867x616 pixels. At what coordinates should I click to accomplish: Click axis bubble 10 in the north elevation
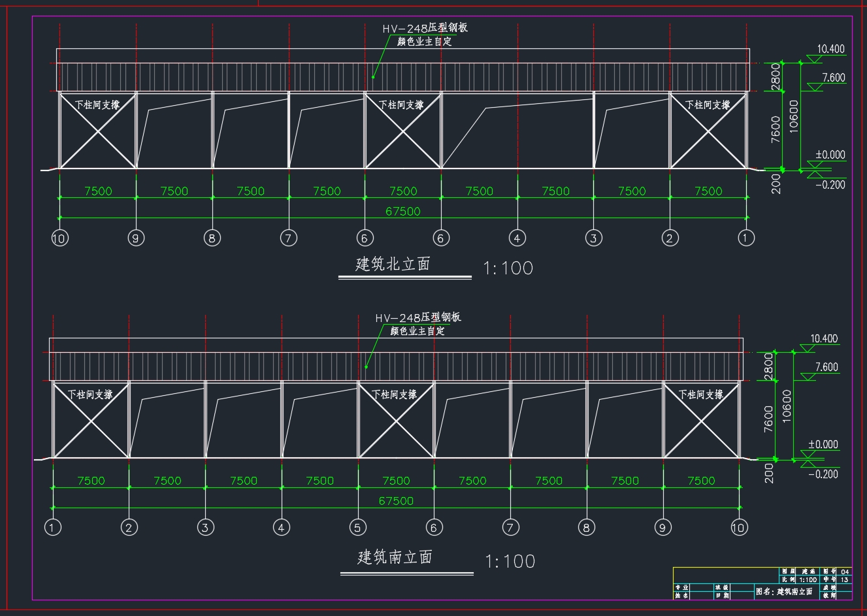pos(59,238)
